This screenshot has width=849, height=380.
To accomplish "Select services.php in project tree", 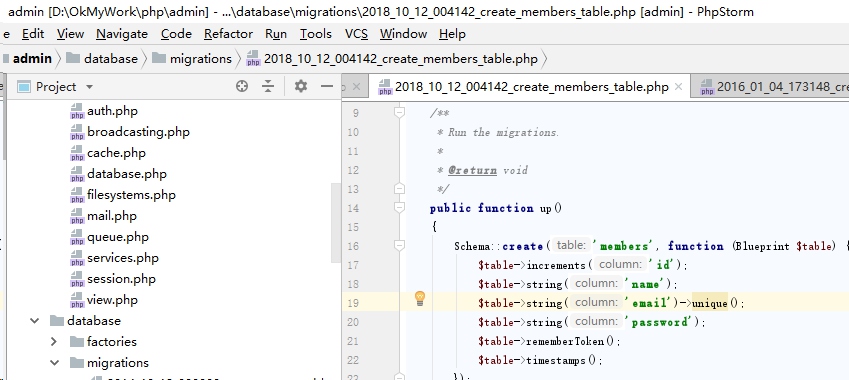I will [x=122, y=258].
